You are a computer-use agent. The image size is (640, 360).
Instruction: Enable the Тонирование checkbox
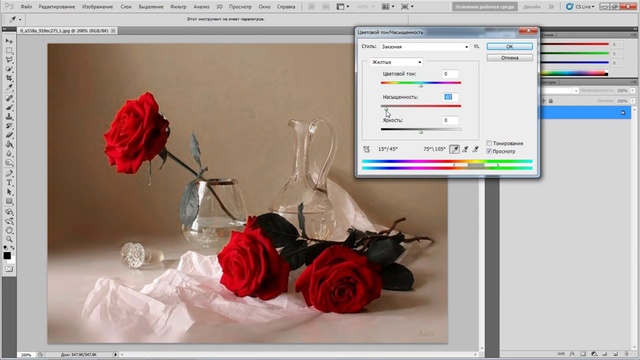point(489,143)
